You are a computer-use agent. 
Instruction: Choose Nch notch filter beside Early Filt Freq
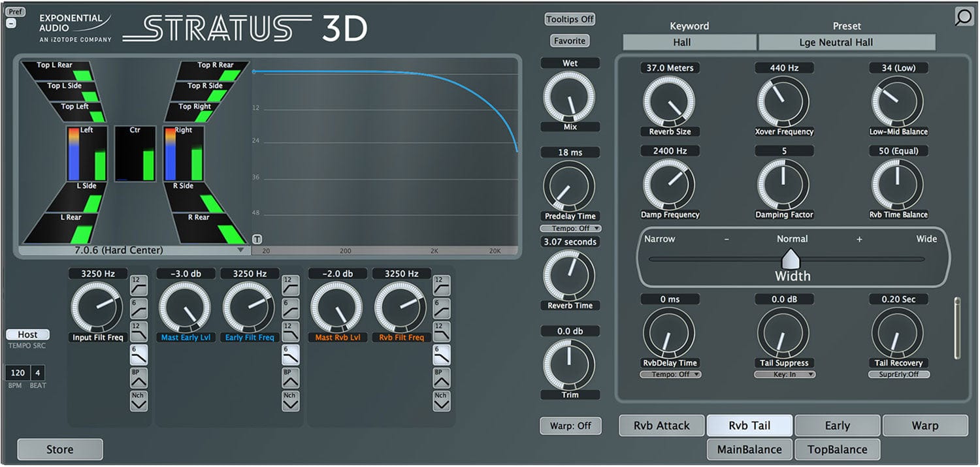[x=291, y=400]
